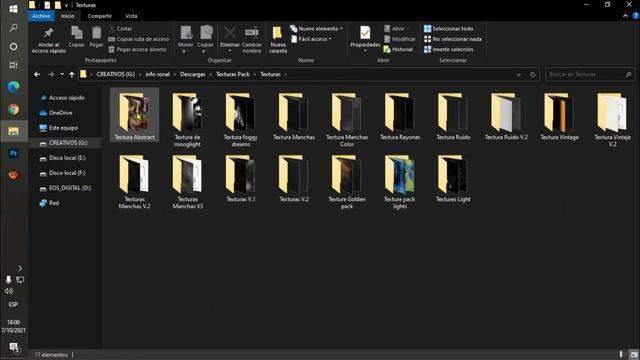The height and width of the screenshot is (360, 640).
Task: Click Seleccionar todo
Action: tap(449, 29)
